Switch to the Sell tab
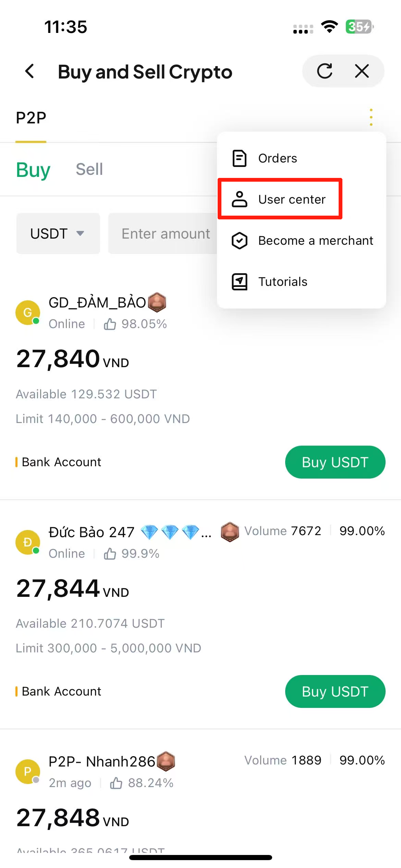Image resolution: width=401 pixels, height=868 pixels. click(x=89, y=169)
